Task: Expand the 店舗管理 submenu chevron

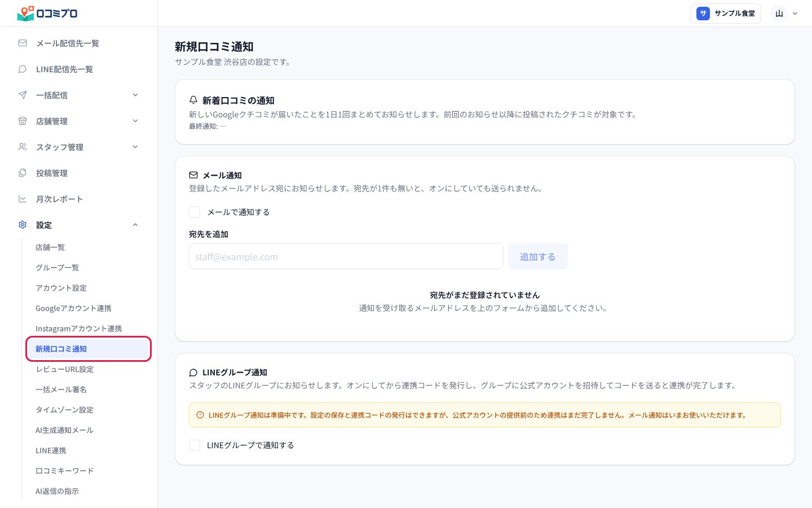Action: tap(135, 121)
